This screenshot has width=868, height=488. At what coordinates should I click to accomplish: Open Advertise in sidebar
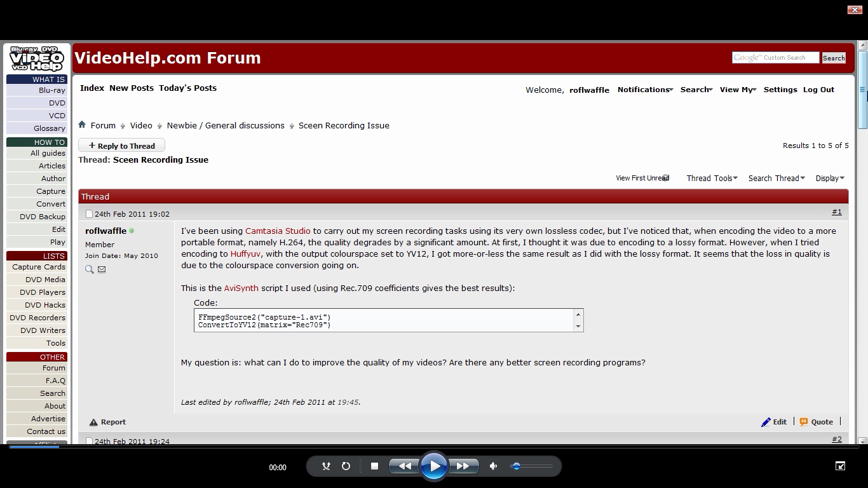(36, 419)
